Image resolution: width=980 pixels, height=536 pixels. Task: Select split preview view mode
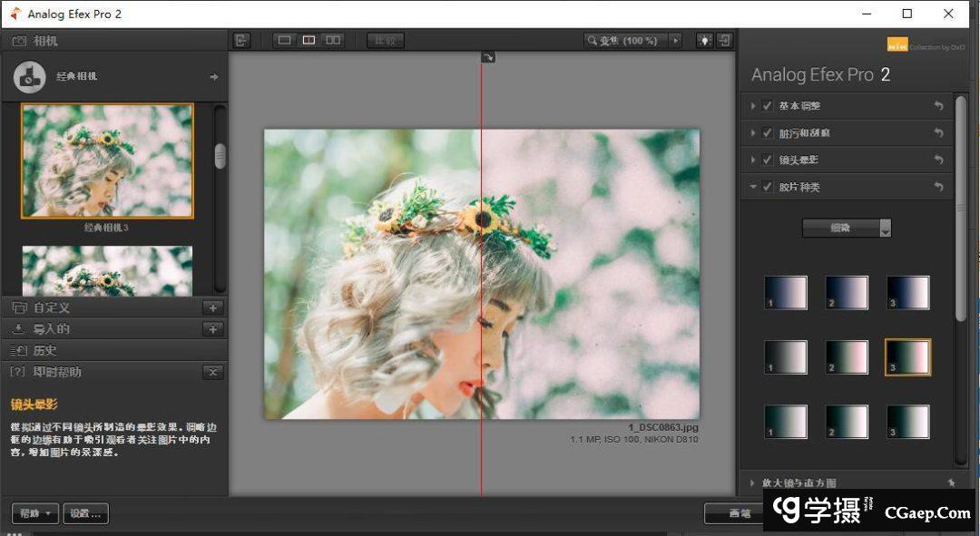[x=309, y=41]
